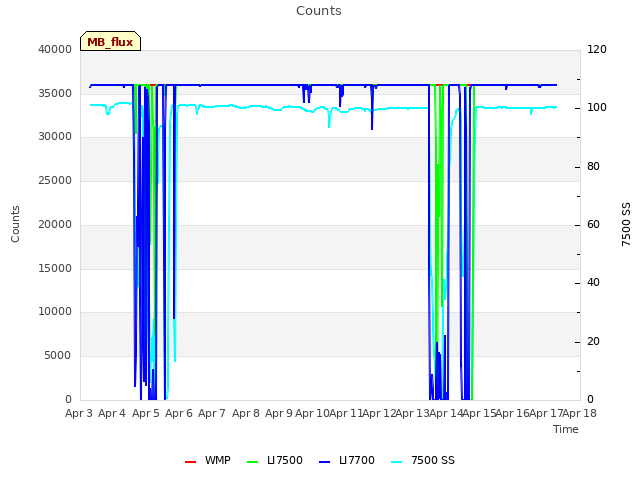Click the 35000 left axis tick label
640x480 pixels.
(55, 93)
